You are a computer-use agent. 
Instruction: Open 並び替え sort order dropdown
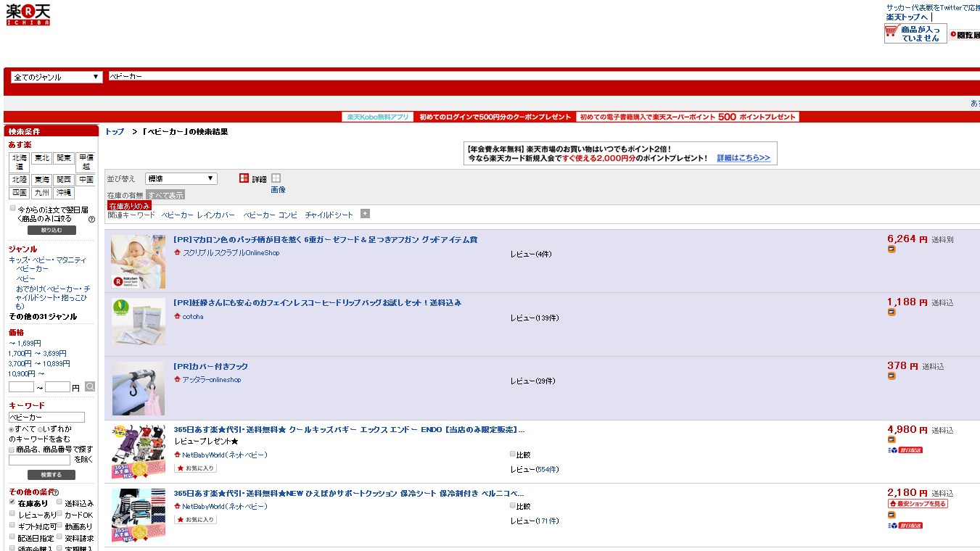[181, 178]
